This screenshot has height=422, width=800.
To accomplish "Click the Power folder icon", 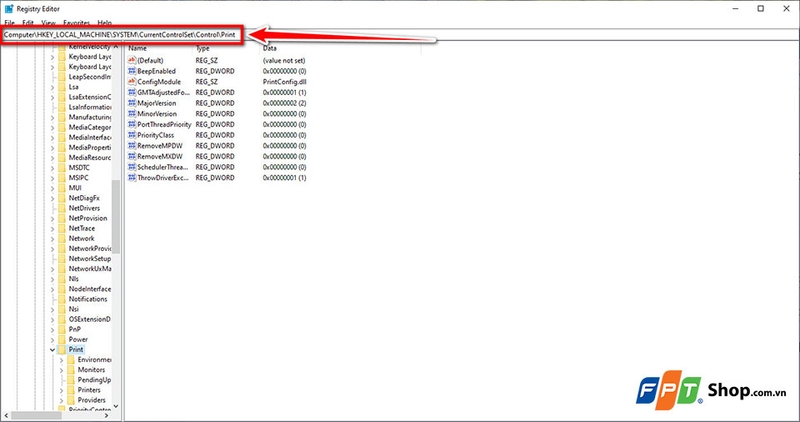I will click(x=62, y=339).
